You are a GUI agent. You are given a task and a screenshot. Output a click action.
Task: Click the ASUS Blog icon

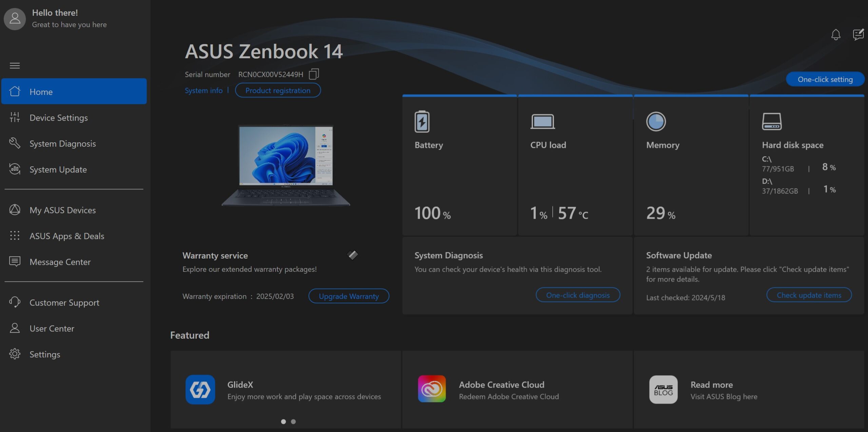663,389
